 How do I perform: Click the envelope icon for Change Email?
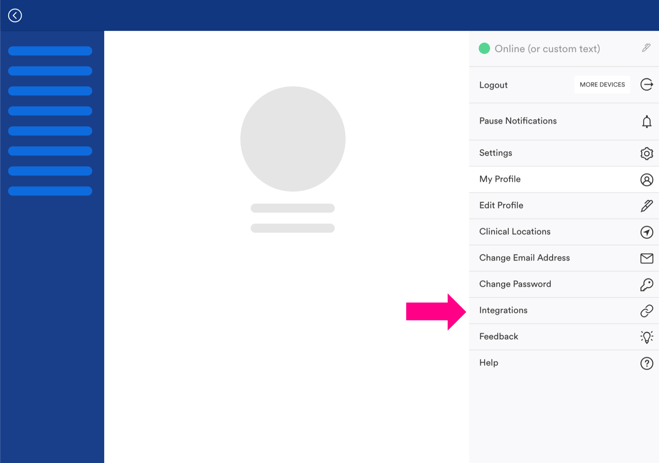pos(646,258)
